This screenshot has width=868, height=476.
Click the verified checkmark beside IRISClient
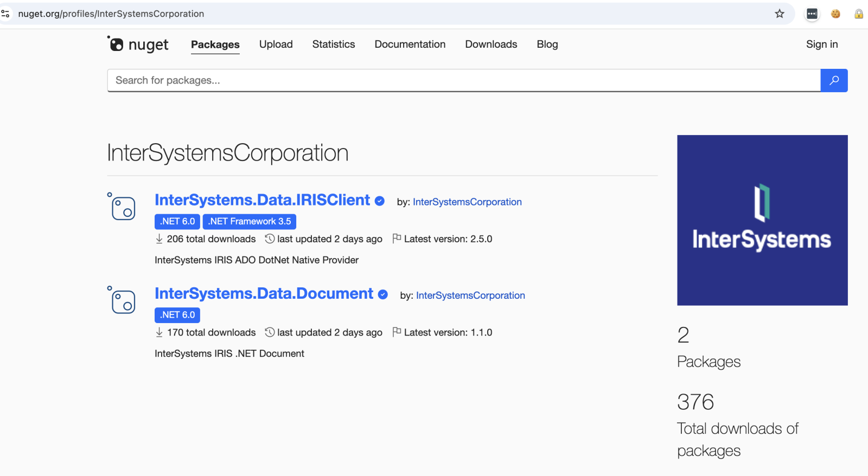click(x=380, y=201)
